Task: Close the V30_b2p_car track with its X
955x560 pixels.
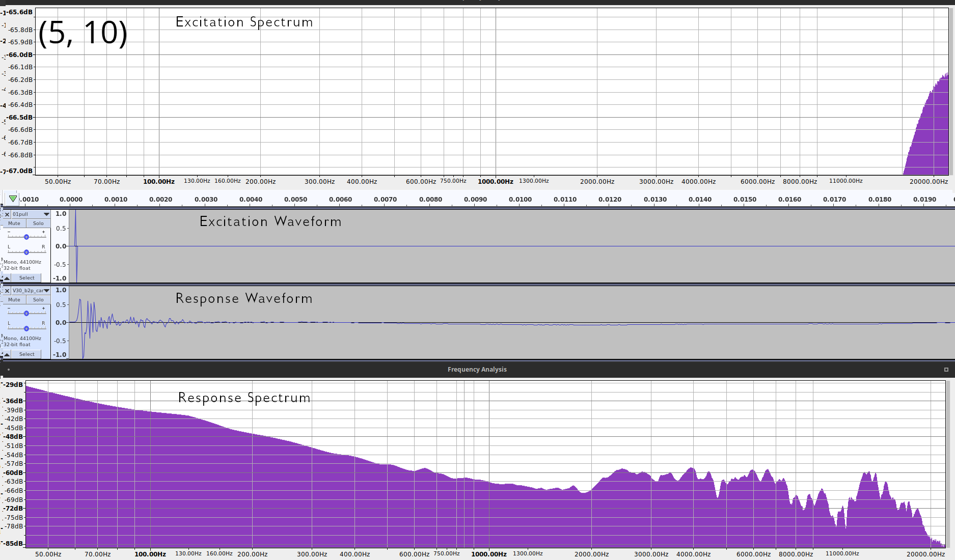Action: pos(7,291)
